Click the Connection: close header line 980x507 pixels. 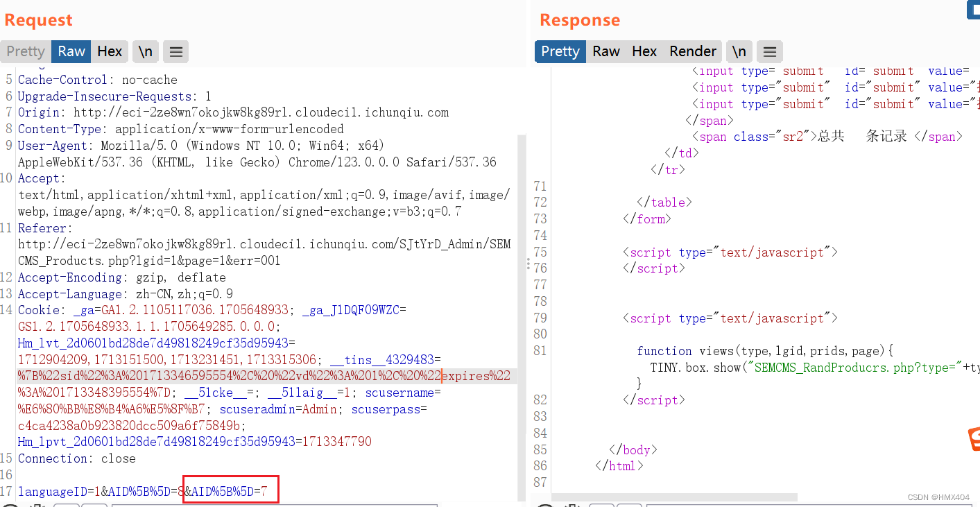pos(77,458)
